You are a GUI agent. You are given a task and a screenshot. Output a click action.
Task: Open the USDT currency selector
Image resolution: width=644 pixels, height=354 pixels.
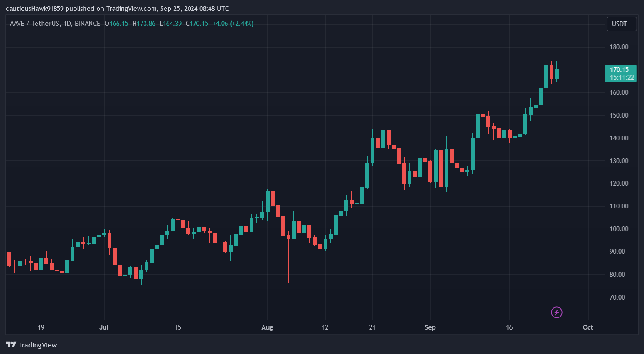[621, 24]
